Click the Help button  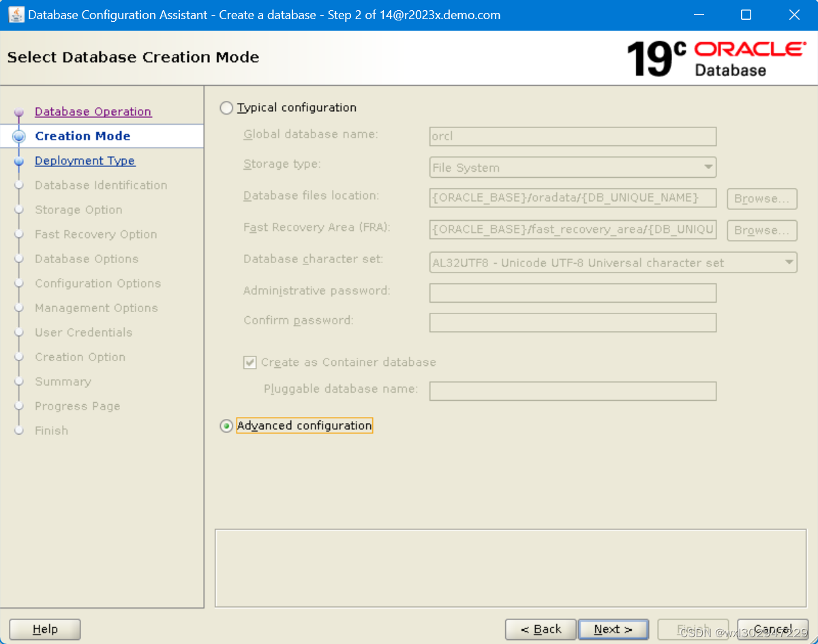[x=45, y=629]
